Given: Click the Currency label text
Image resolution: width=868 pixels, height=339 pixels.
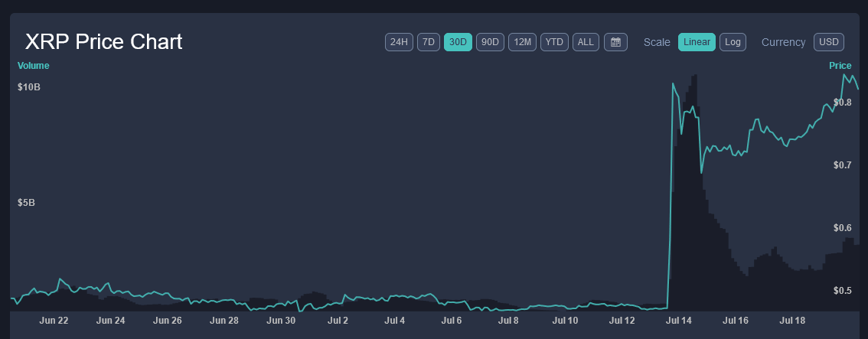Looking at the screenshot, I should tap(783, 42).
